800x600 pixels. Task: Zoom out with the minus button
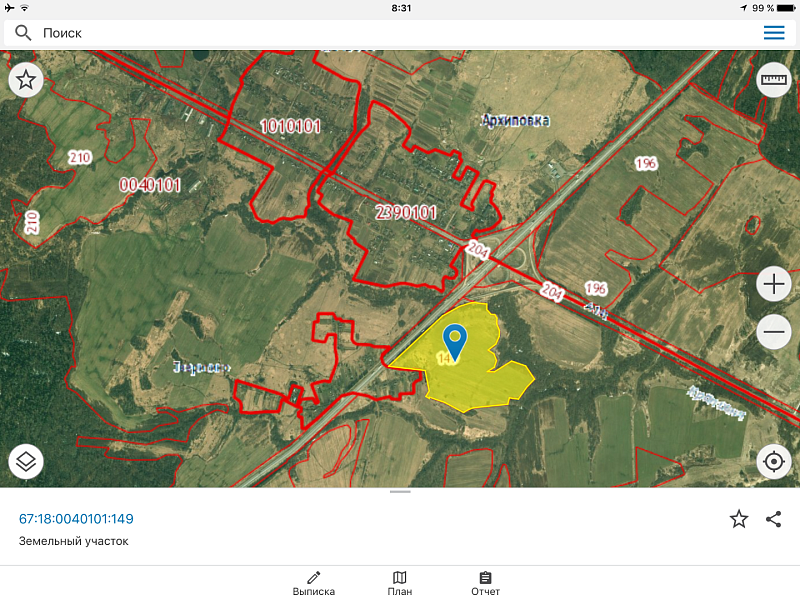click(x=774, y=332)
